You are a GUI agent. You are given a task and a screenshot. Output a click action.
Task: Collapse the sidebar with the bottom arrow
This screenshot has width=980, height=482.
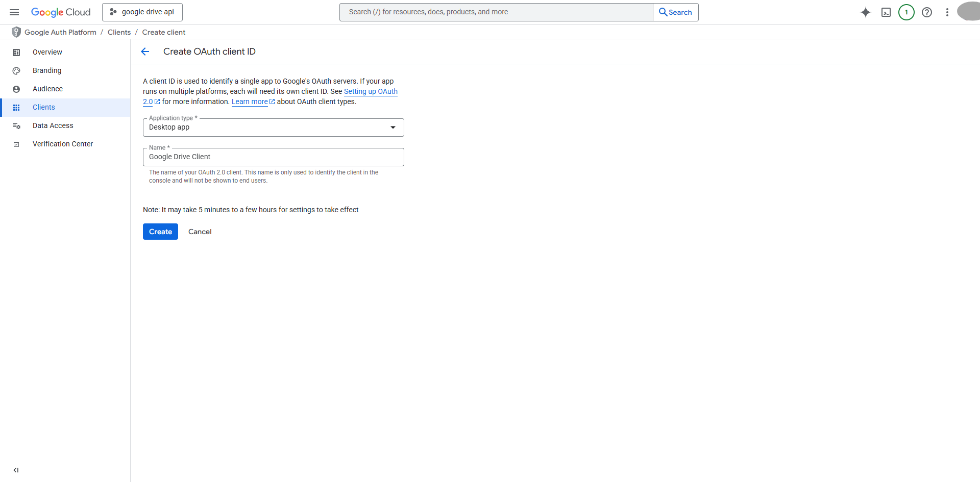pos(16,470)
